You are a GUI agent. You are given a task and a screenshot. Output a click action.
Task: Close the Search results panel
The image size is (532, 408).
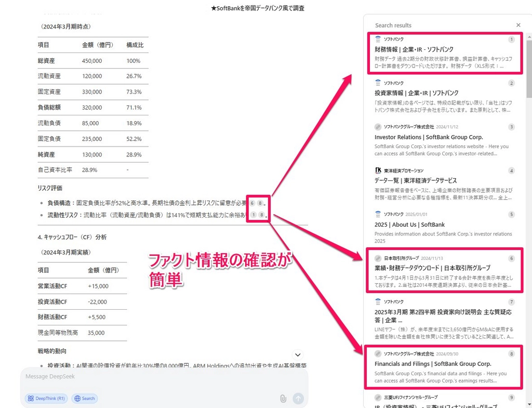point(518,25)
